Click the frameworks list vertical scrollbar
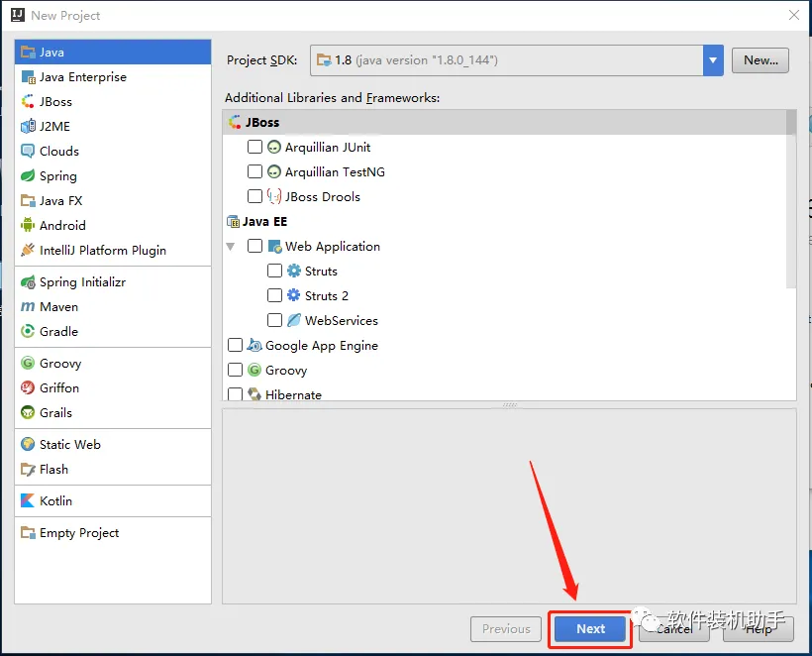 [790, 199]
